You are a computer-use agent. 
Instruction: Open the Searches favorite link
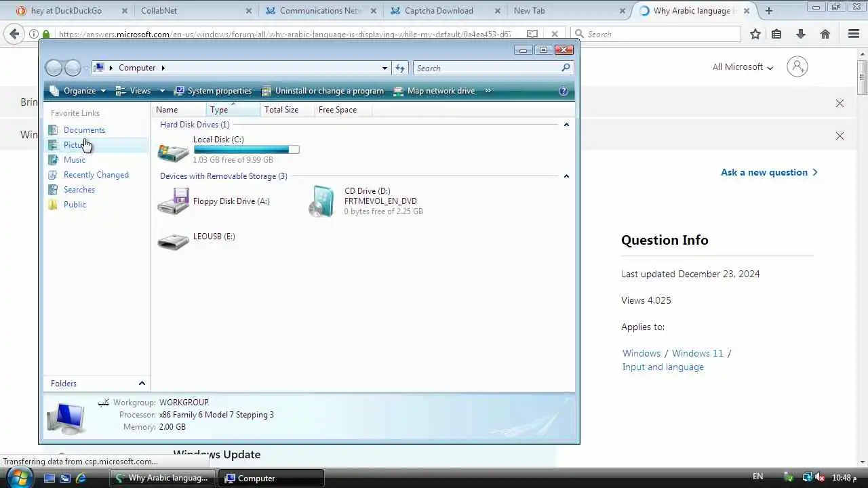click(x=79, y=190)
